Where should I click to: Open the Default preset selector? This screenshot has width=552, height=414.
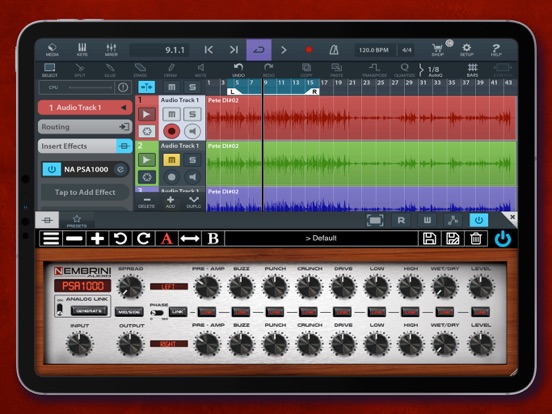321,239
